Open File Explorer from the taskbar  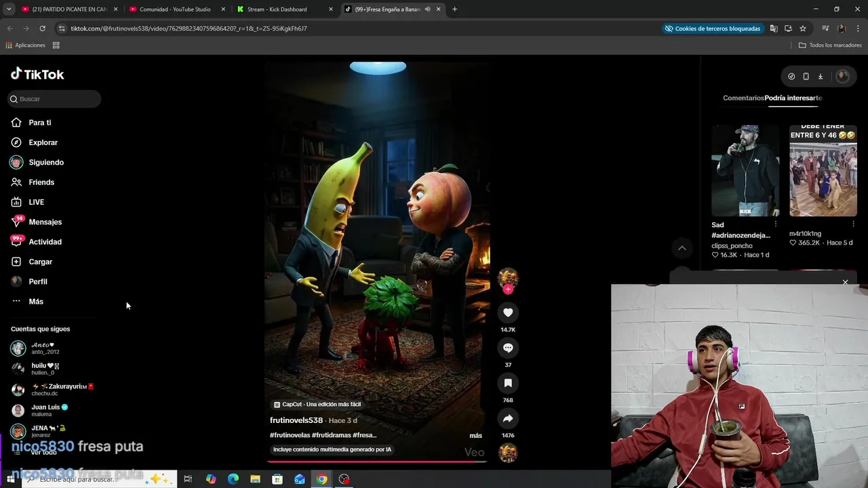(255, 479)
